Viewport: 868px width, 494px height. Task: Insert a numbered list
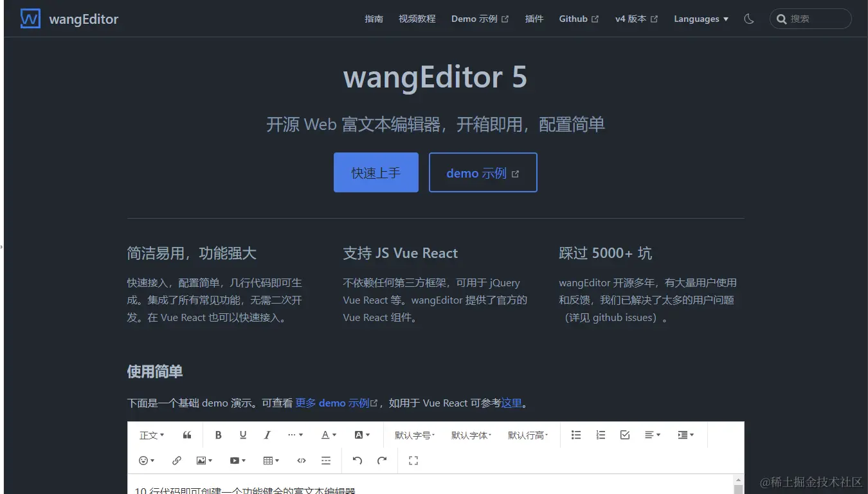click(x=601, y=435)
